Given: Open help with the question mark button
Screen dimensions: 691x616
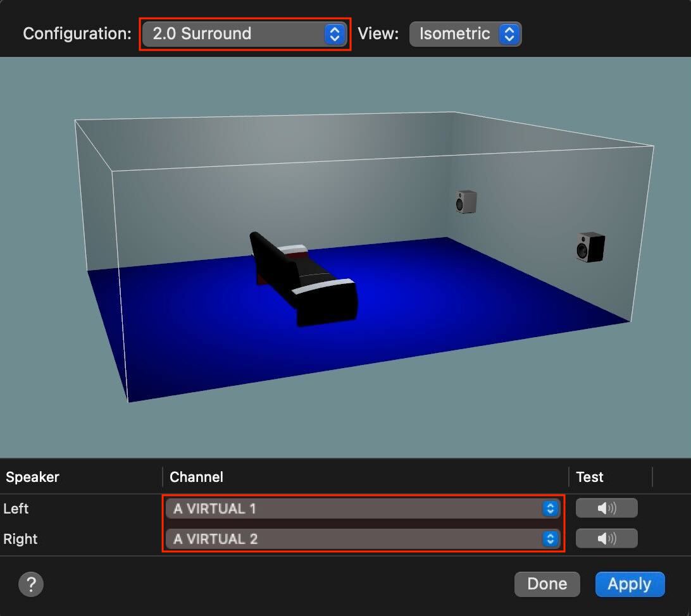Looking at the screenshot, I should click(x=31, y=584).
